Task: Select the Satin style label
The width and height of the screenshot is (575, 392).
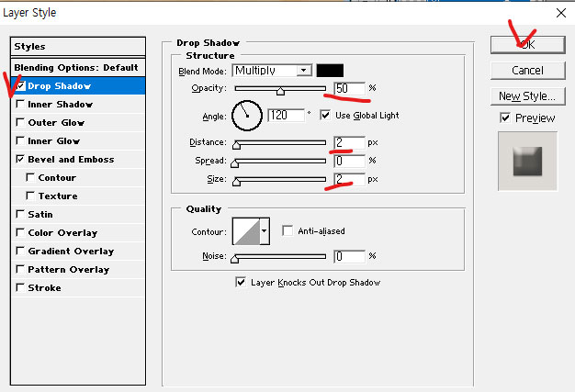Action: click(40, 214)
